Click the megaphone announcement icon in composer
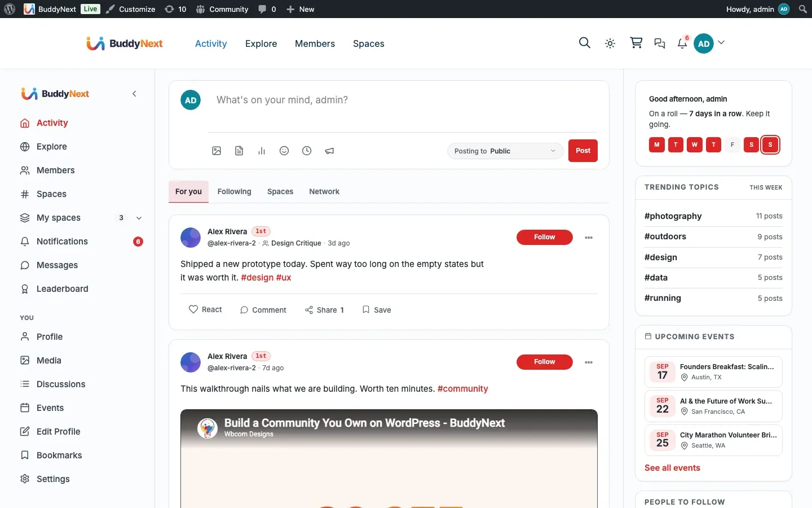Screen dimensions: 812x508 tap(329, 151)
